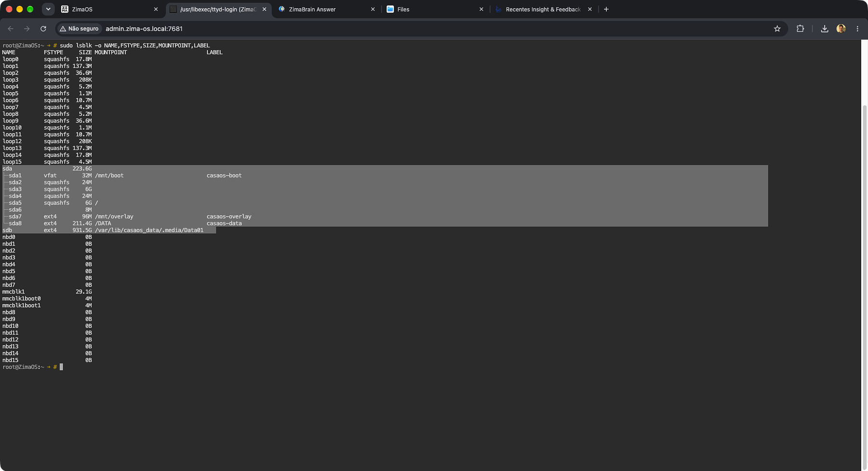Open the browser extensions menu
Screen dimensions: 868x471
(x=800, y=29)
